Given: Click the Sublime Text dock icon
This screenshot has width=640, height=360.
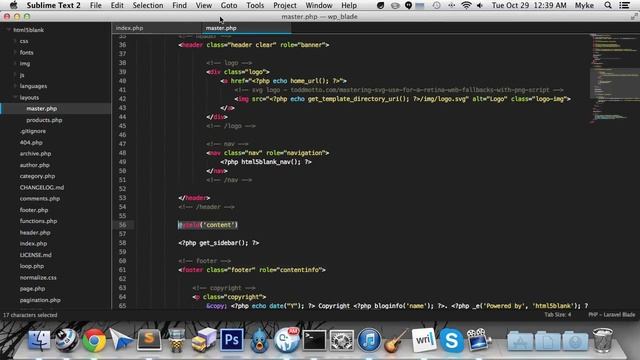Looking at the screenshot, I should (x=149, y=340).
